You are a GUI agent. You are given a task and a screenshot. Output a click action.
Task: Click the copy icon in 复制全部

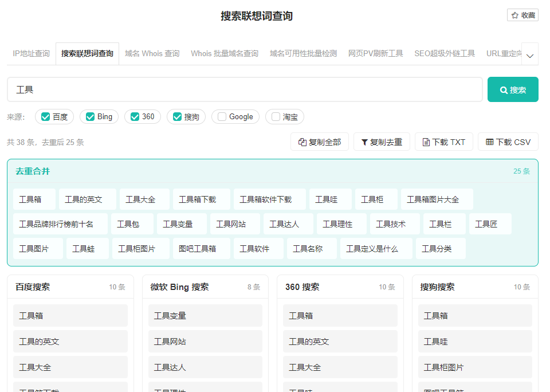pyautogui.click(x=302, y=142)
